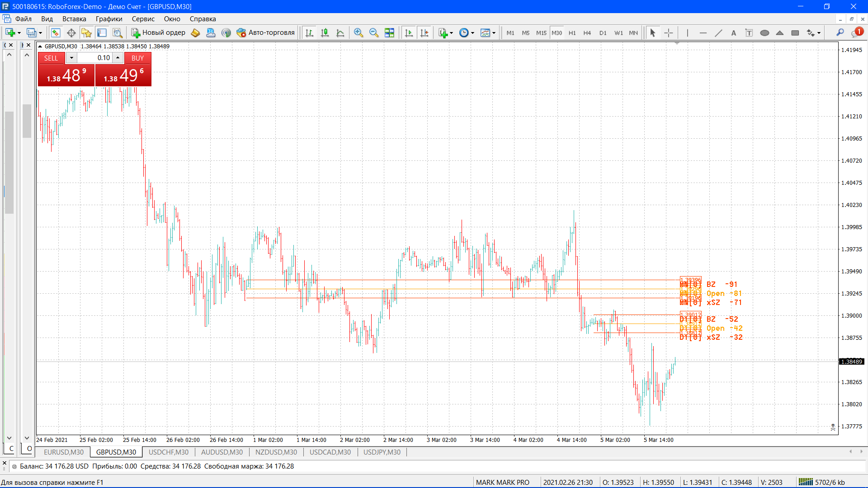The height and width of the screenshot is (488, 868).
Task: Select the crosshair cursor tool
Action: (668, 33)
